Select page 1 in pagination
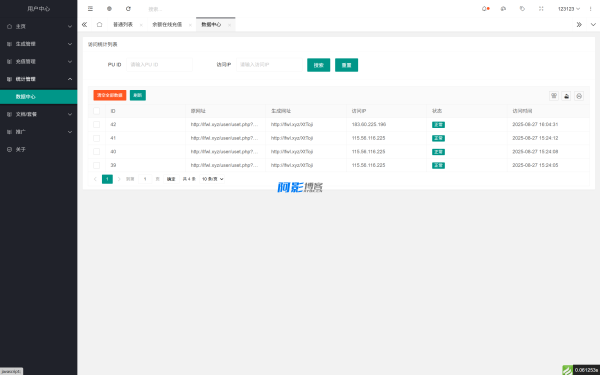 107,179
